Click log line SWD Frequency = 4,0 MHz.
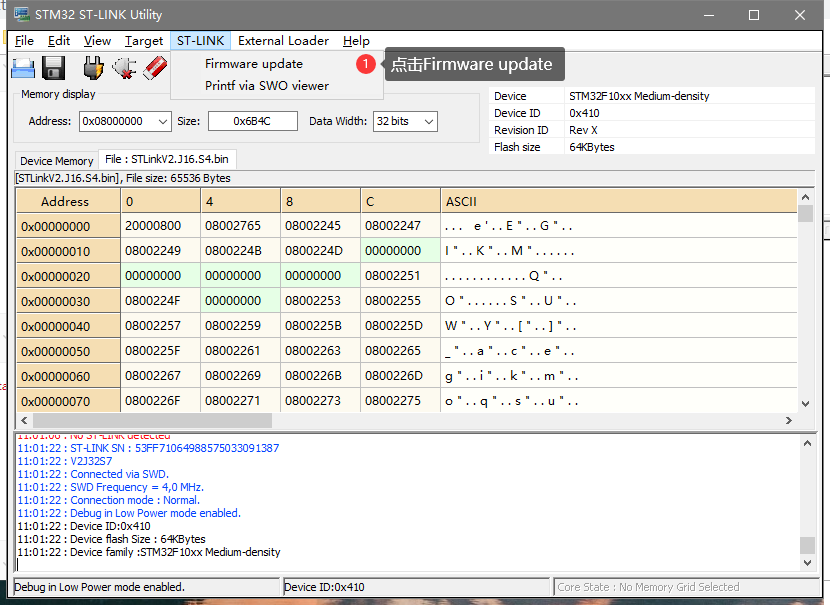 point(111,487)
